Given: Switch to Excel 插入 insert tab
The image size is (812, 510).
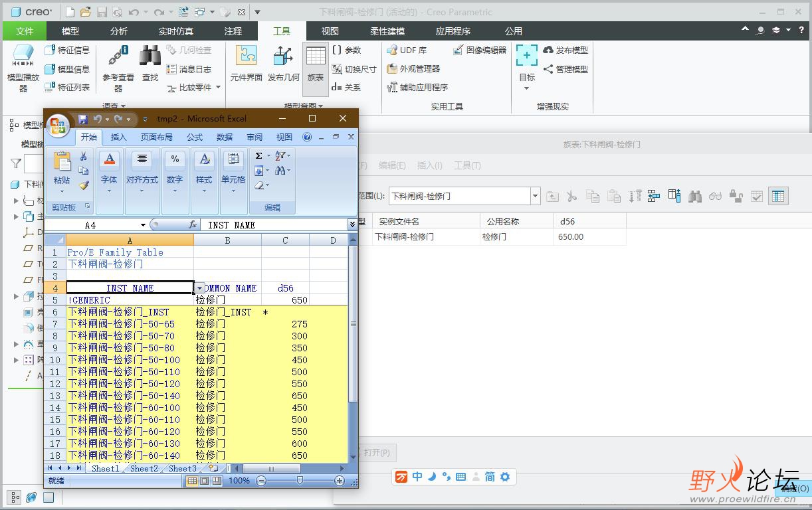Looking at the screenshot, I should pos(119,137).
